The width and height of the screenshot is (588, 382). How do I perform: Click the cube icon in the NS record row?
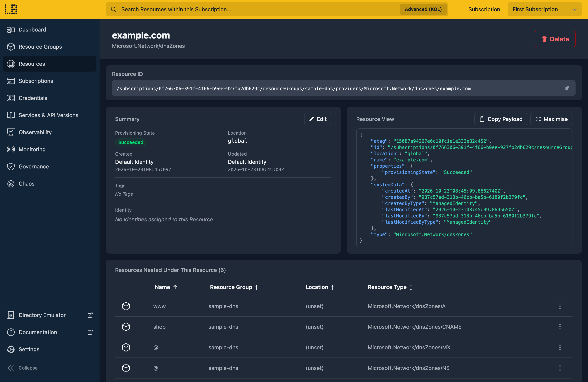[x=126, y=368]
